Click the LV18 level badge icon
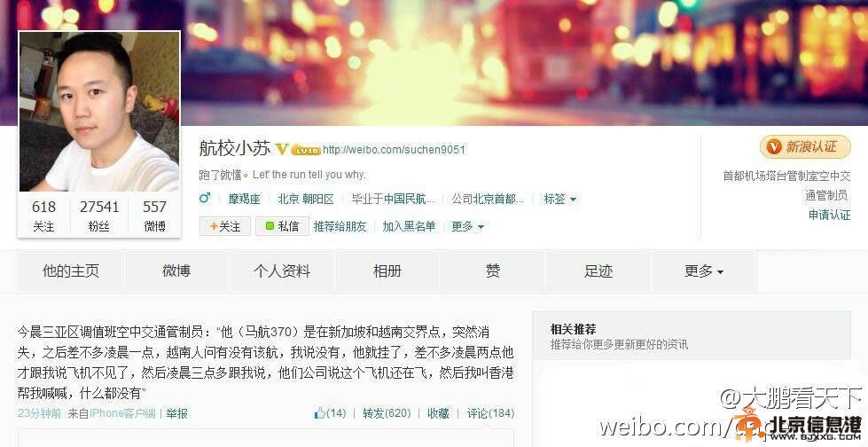The image size is (868, 447). (x=306, y=150)
